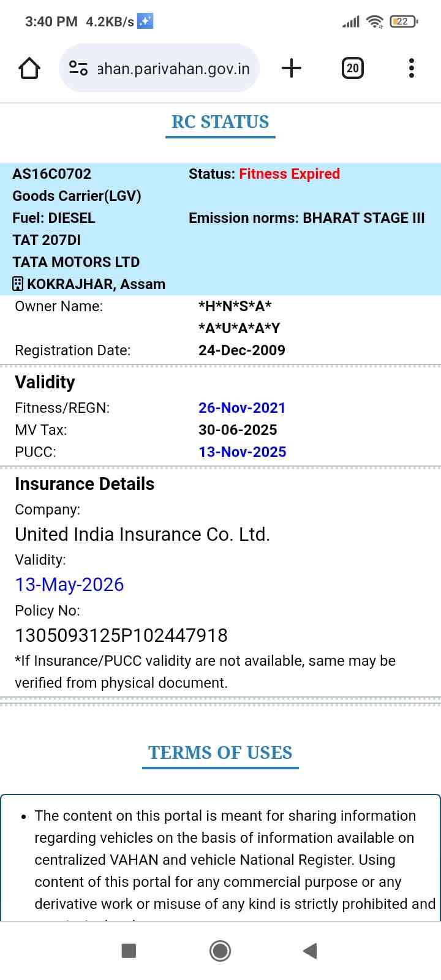Tap the Wi-Fi icon in status bar

click(374, 22)
